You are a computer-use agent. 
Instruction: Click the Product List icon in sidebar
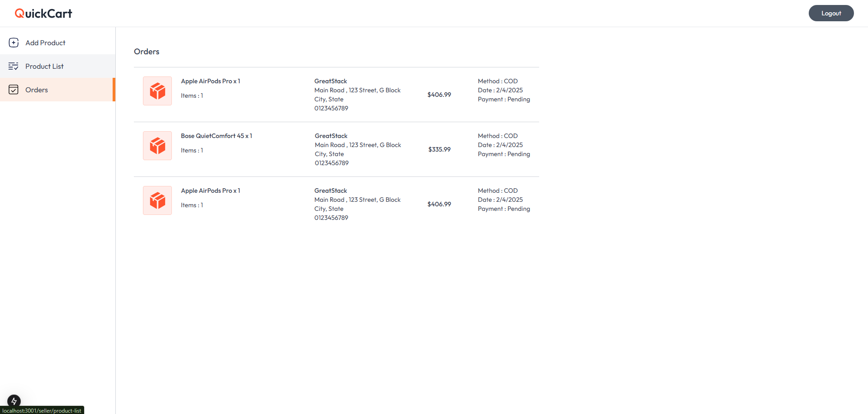[x=14, y=66]
